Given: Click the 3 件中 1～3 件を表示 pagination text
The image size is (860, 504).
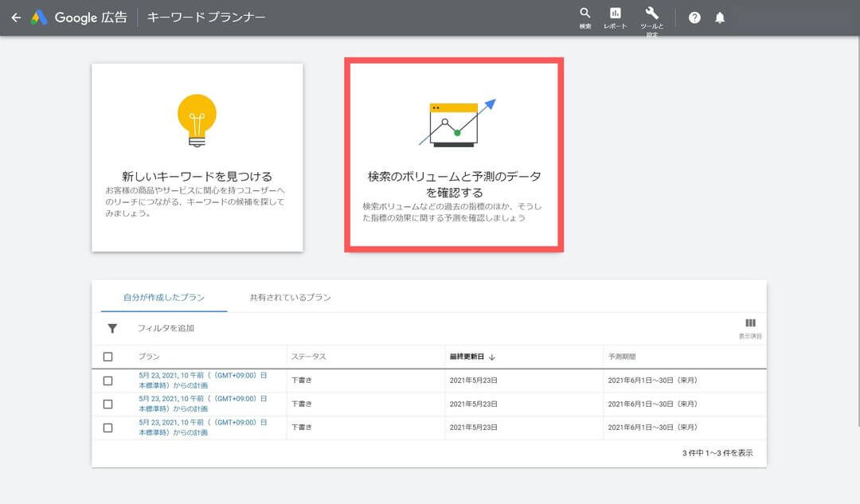Looking at the screenshot, I should pos(717,453).
